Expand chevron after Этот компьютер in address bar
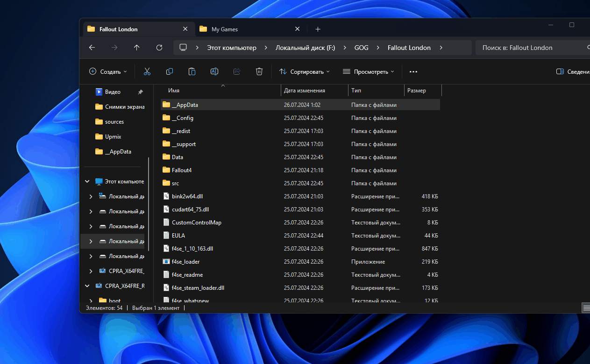This screenshot has height=364, width=590. (x=266, y=48)
